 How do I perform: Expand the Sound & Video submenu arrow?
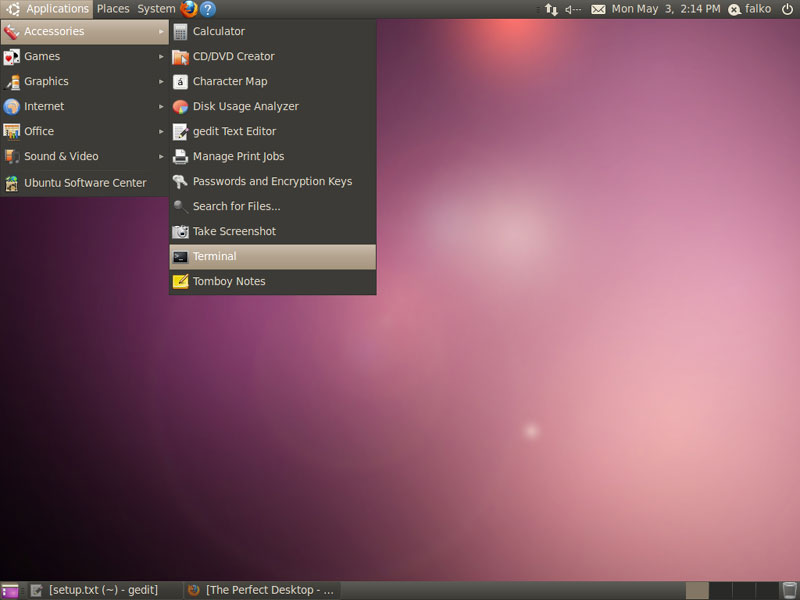pos(161,157)
